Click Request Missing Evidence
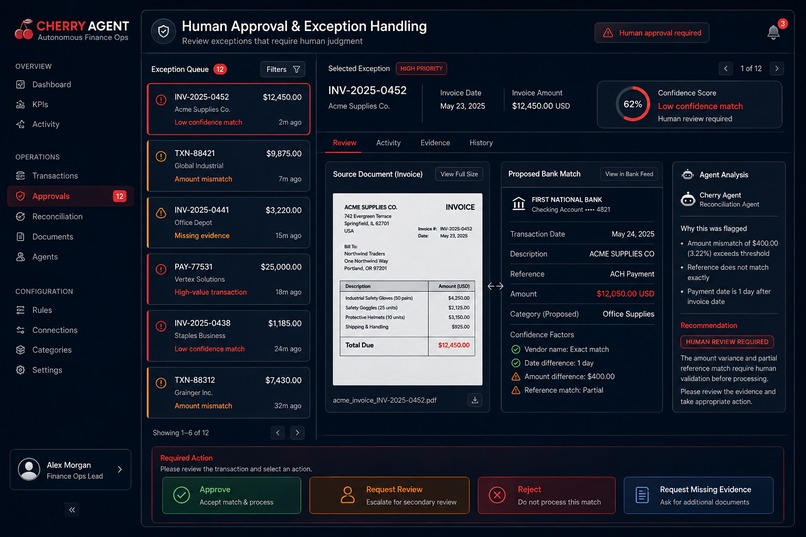 point(699,495)
